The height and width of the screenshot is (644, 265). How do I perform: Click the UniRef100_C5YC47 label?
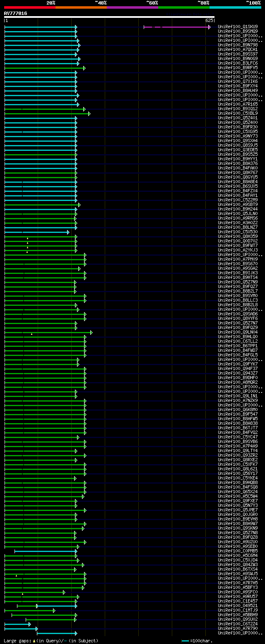coord(238,437)
